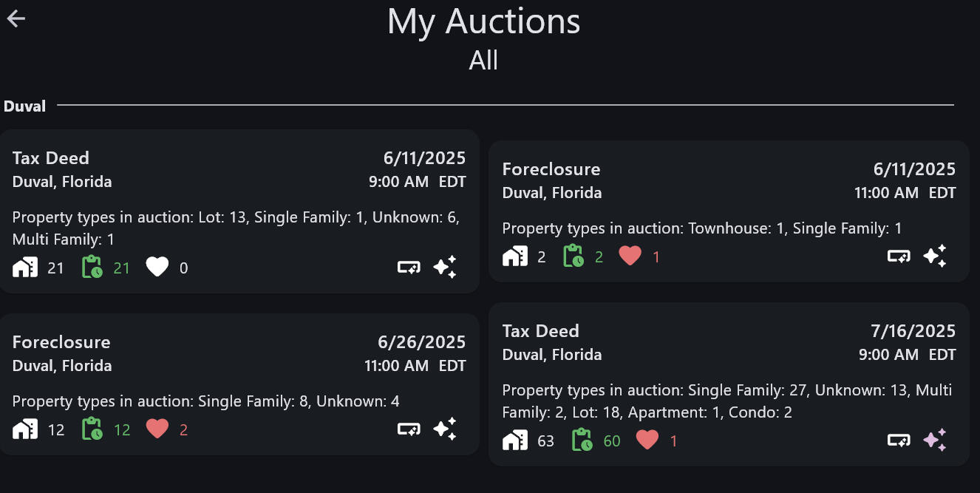This screenshot has width=980, height=493.
Task: Toggle the red heart on 6/26/2025 Foreclosure
Action: (157, 429)
